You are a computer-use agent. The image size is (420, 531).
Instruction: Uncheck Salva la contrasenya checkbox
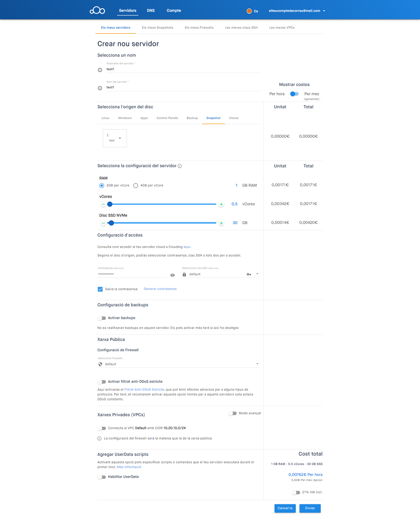point(100,289)
